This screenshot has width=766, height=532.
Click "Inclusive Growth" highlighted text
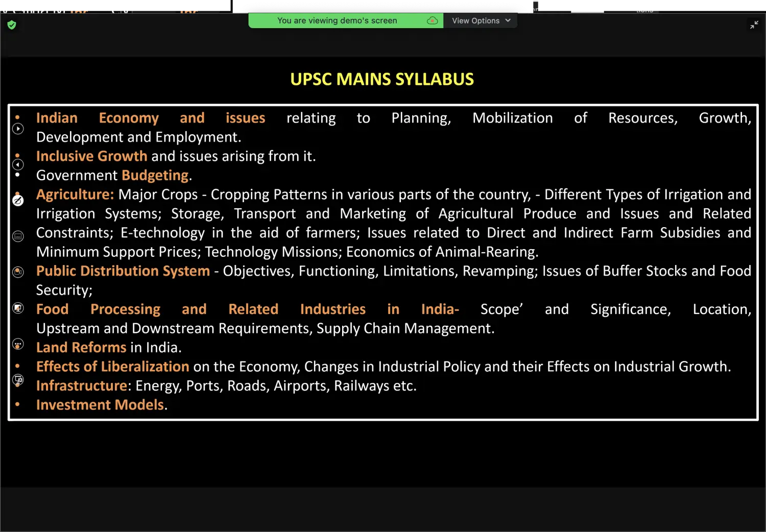click(91, 156)
